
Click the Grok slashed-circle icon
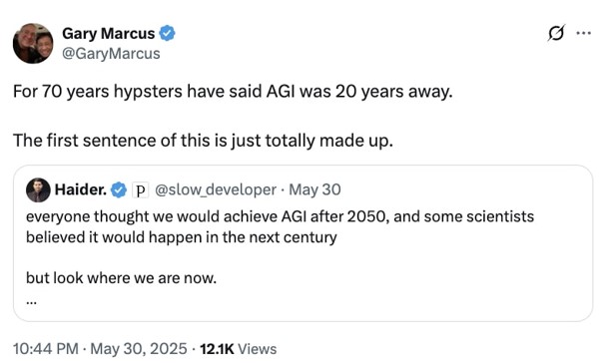click(556, 33)
